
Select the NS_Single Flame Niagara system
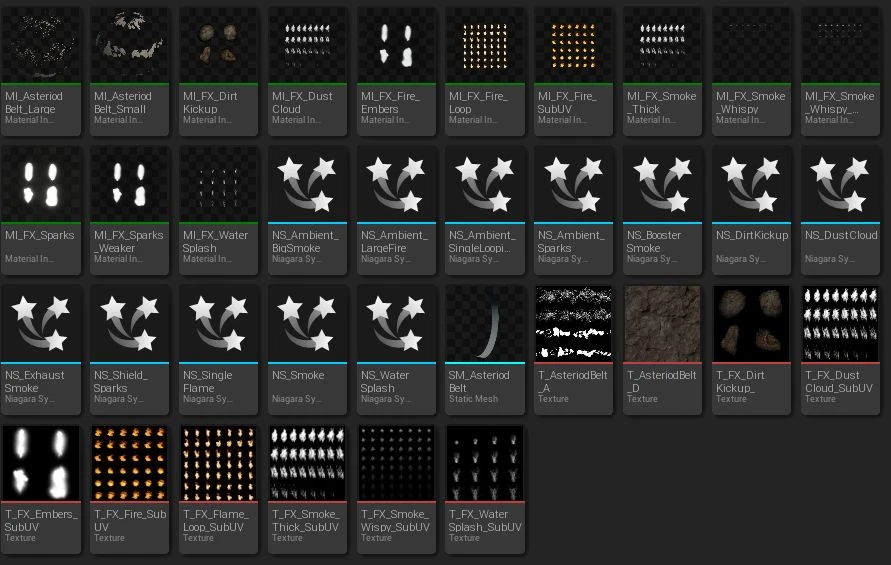pyautogui.click(x=218, y=350)
